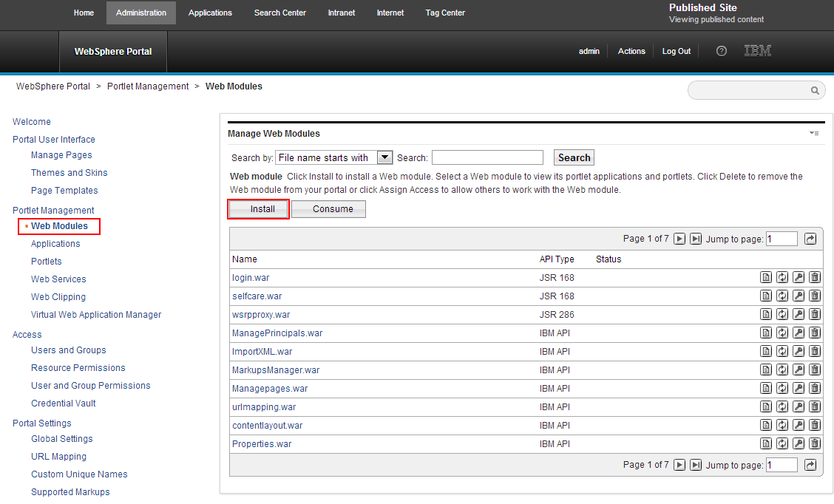Image resolution: width=834 pixels, height=504 pixels.
Task: Go to the Intranet tab
Action: pyautogui.click(x=342, y=13)
